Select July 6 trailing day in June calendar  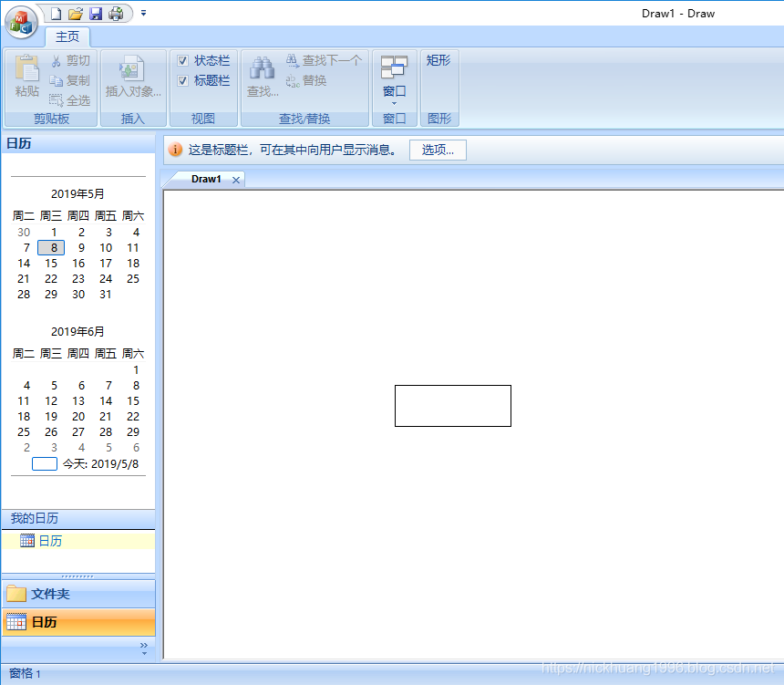point(136,447)
